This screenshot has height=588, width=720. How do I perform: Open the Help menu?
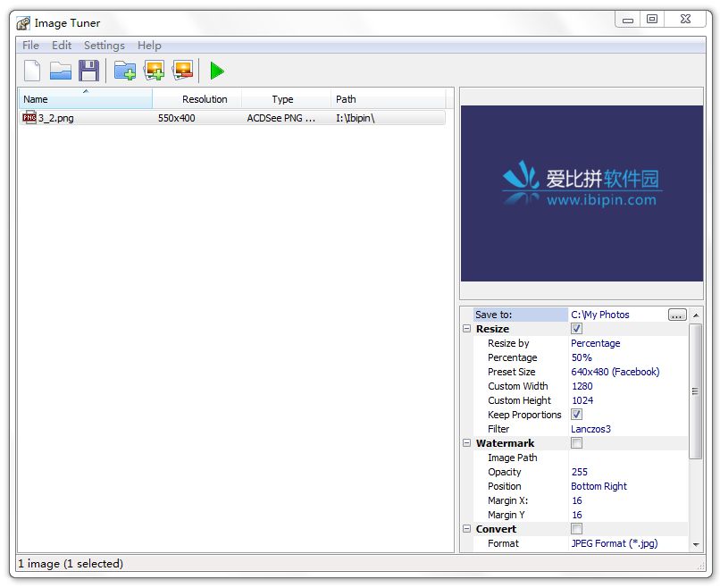[149, 45]
